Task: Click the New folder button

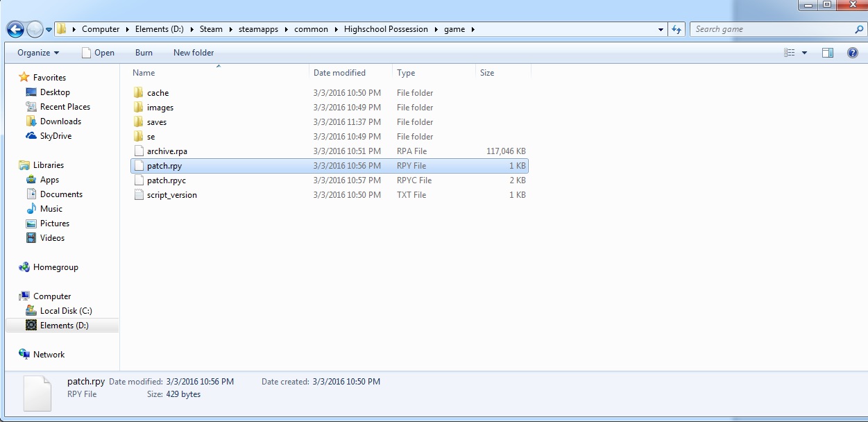Action: coord(194,53)
